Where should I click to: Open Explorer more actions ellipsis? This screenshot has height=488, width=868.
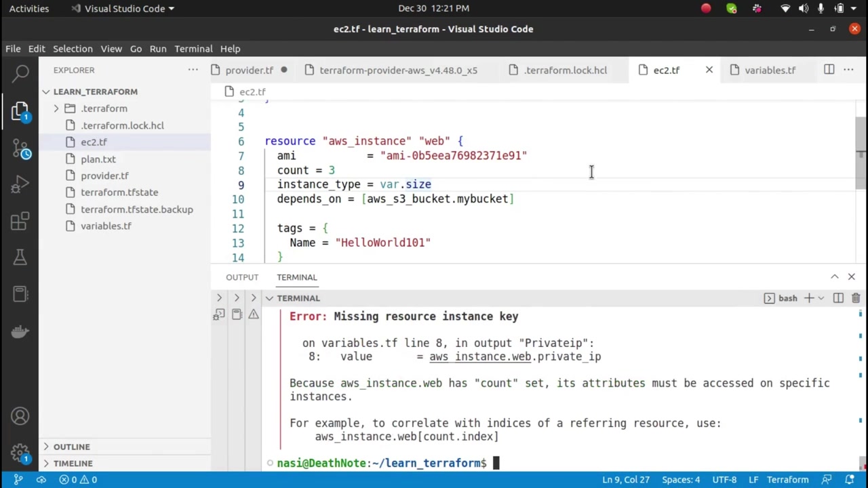coord(193,70)
